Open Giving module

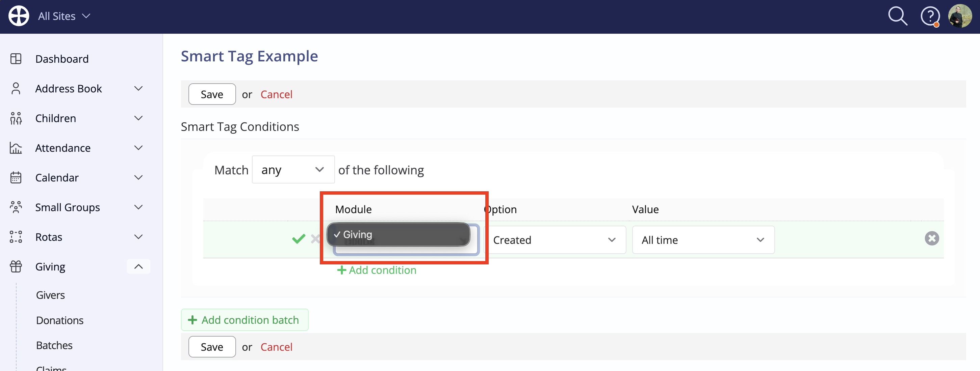tap(50, 266)
